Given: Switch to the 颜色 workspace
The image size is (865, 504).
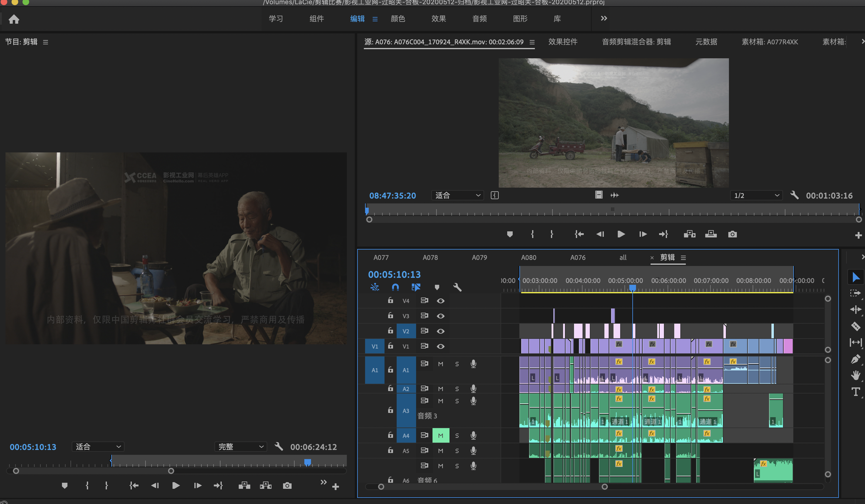Looking at the screenshot, I should click(x=398, y=19).
